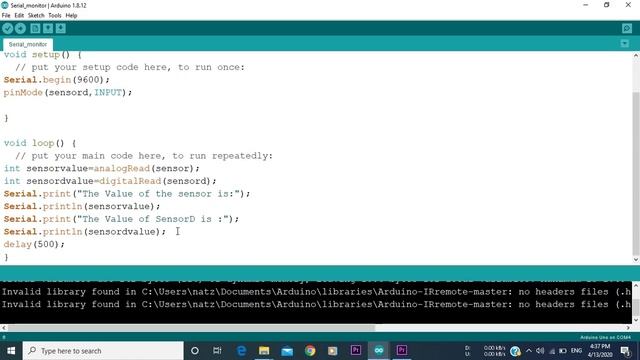Image resolution: width=640 pixels, height=360 pixels.
Task: Click the delay(500) line
Action: [34, 244]
